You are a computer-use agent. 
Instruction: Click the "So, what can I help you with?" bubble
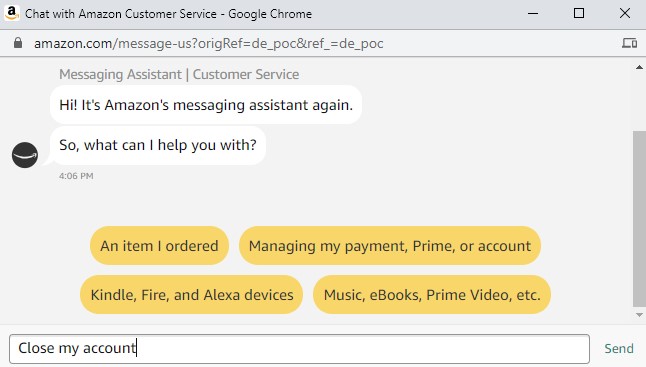158,145
